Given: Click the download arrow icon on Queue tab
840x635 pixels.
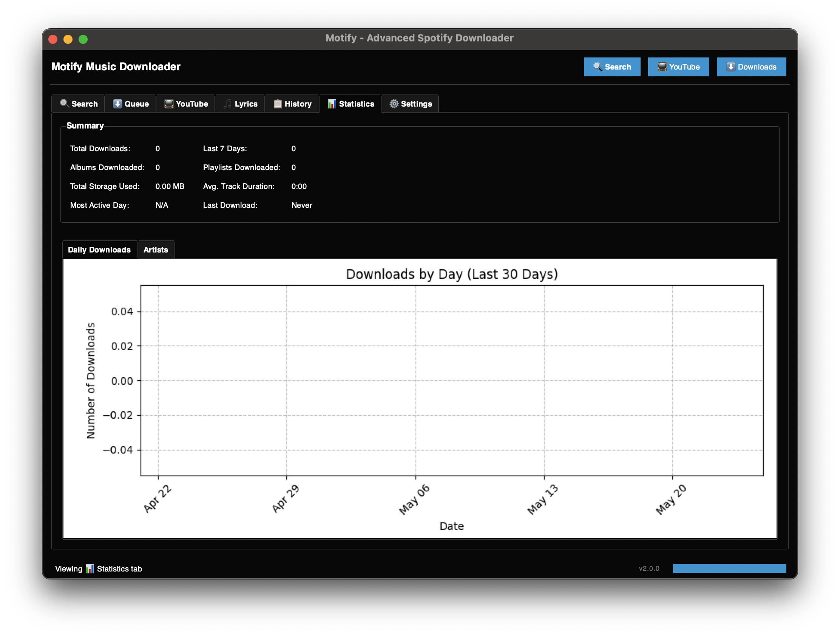Looking at the screenshot, I should tap(117, 104).
